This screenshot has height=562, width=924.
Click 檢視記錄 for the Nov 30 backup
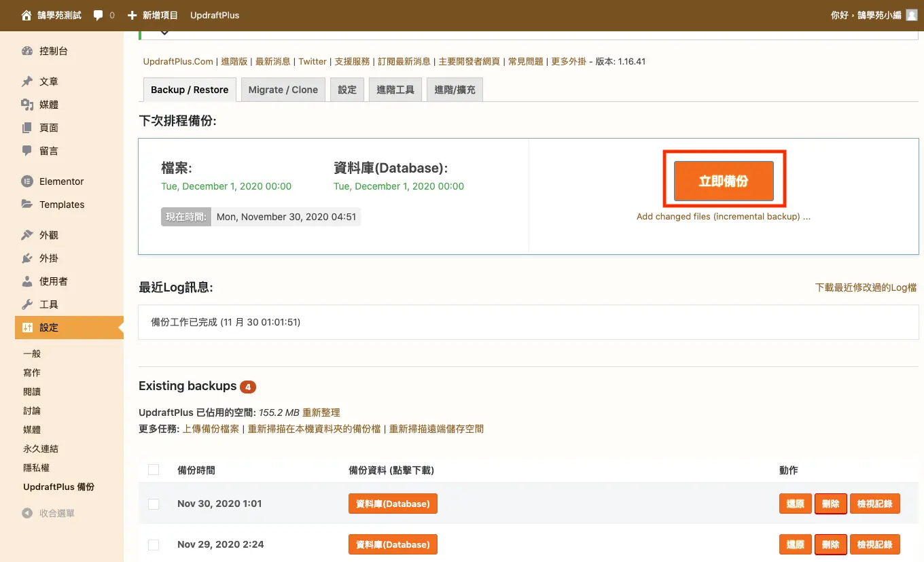click(875, 504)
